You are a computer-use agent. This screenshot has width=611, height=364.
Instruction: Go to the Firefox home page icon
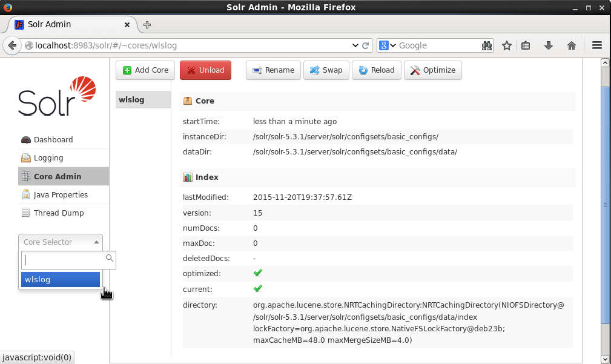tap(572, 45)
